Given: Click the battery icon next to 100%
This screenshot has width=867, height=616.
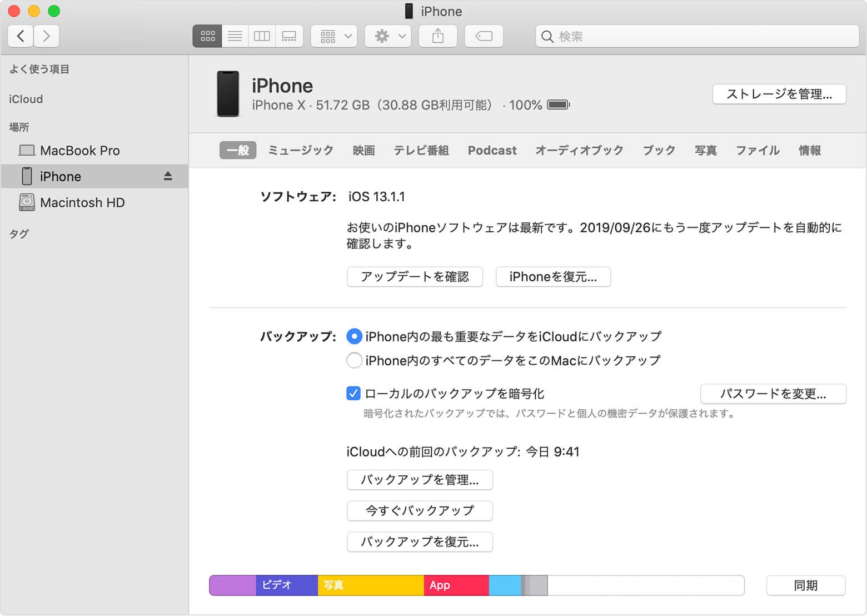Looking at the screenshot, I should point(559,105).
